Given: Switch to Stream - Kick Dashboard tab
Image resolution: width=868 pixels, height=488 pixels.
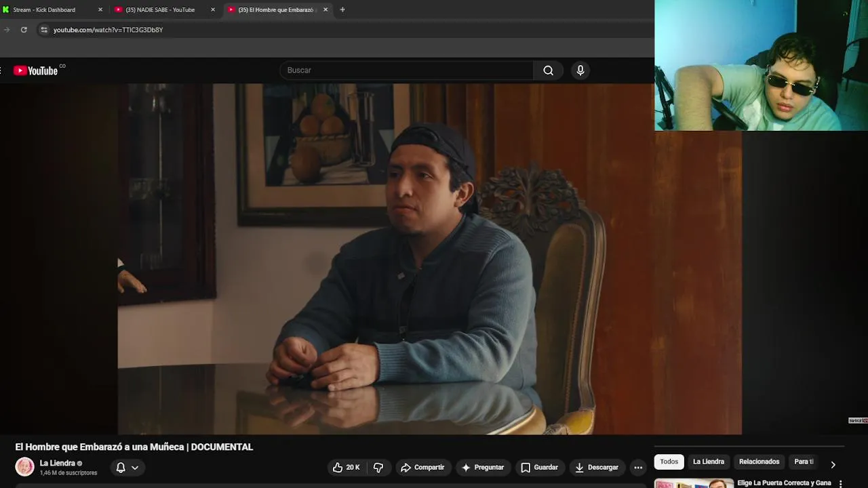Looking at the screenshot, I should coord(53,9).
